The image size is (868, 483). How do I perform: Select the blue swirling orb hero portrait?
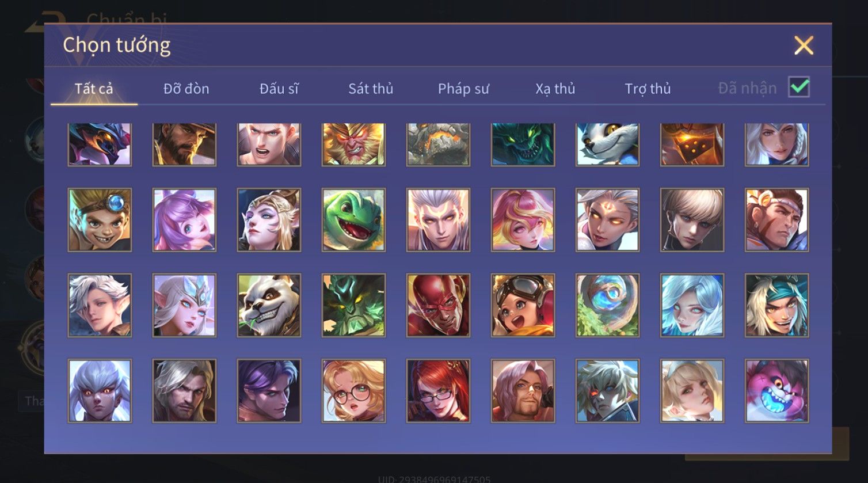(x=607, y=305)
